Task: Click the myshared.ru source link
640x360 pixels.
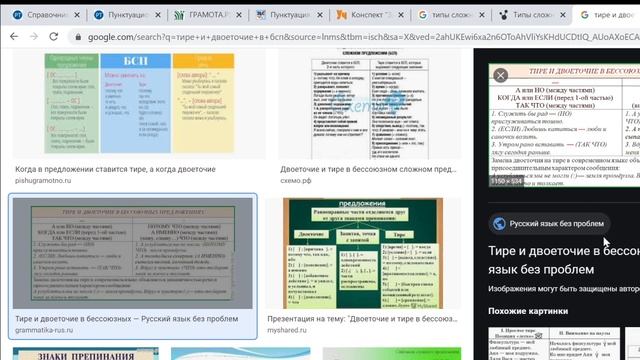Action: click(287, 330)
